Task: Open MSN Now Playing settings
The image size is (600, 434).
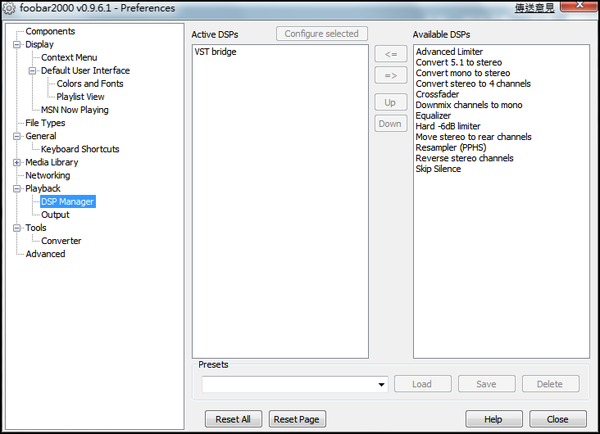Action: pos(75,110)
